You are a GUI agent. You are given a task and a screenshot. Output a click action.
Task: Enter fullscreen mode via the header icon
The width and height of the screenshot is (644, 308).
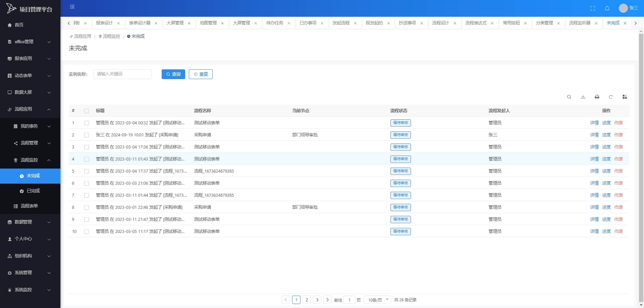click(x=593, y=8)
